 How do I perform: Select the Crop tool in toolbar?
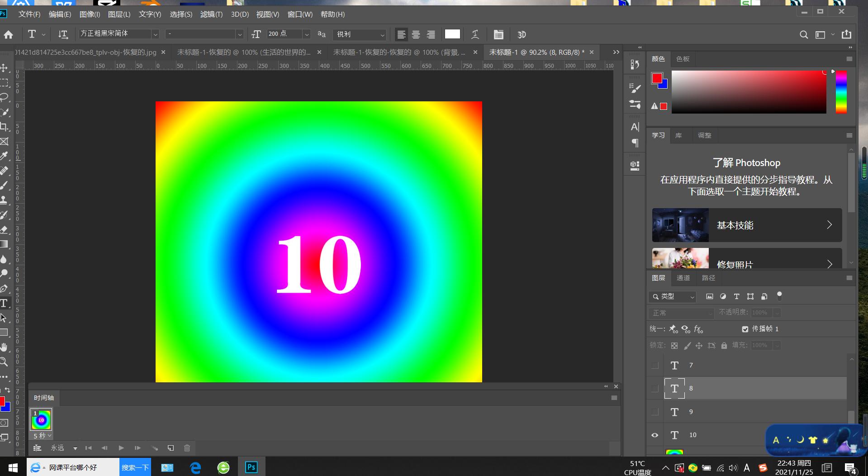pos(4,127)
